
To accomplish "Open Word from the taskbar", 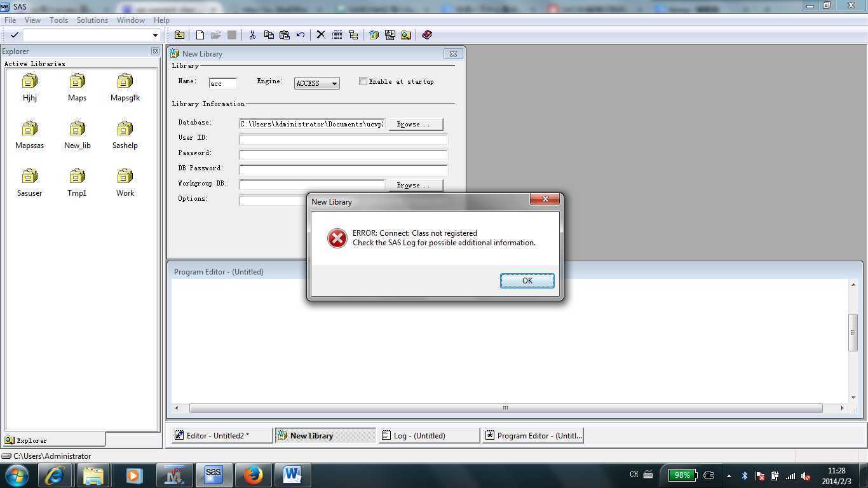I will tap(292, 475).
